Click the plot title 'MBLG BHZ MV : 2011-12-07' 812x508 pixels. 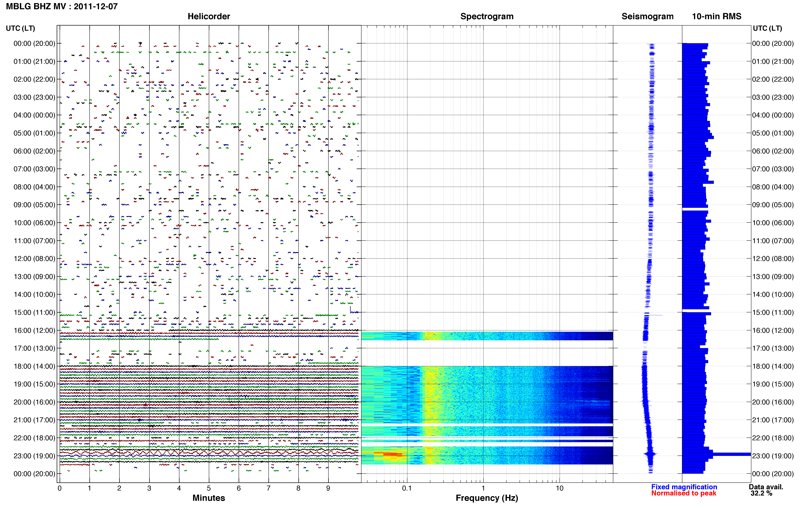62,6
